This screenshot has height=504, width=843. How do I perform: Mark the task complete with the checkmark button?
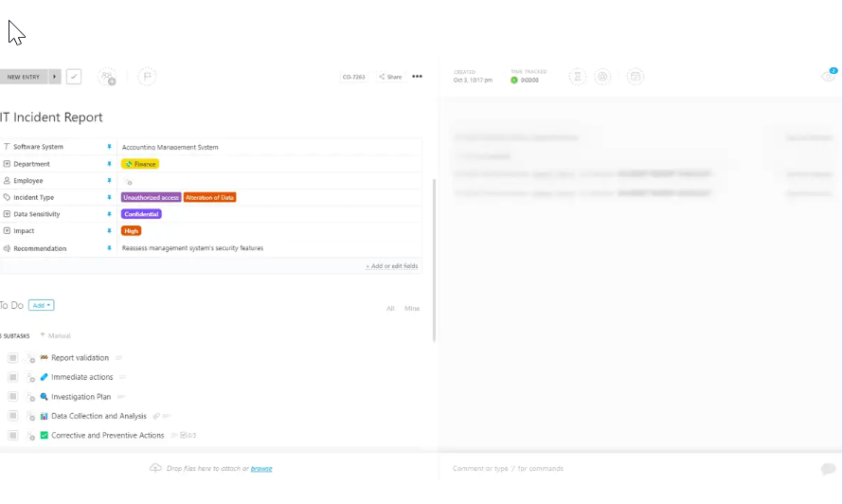[74, 77]
